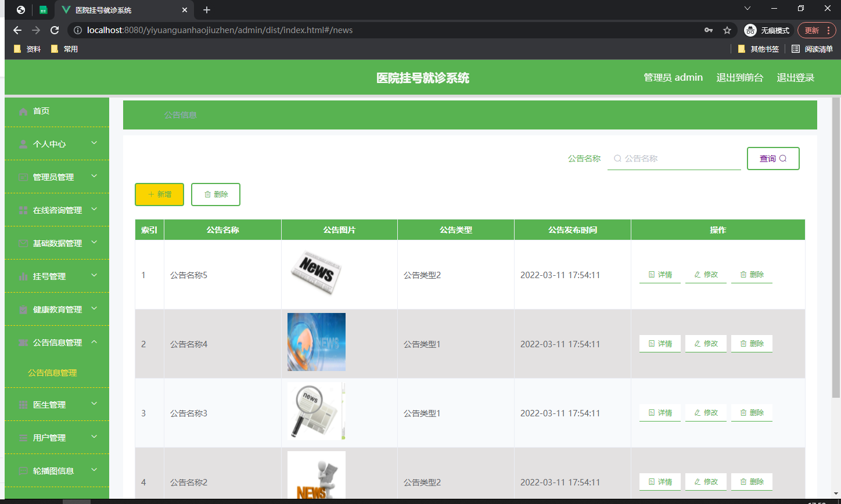Open the 首页 menu item
Viewport: 841px width, 504px height.
[57, 111]
